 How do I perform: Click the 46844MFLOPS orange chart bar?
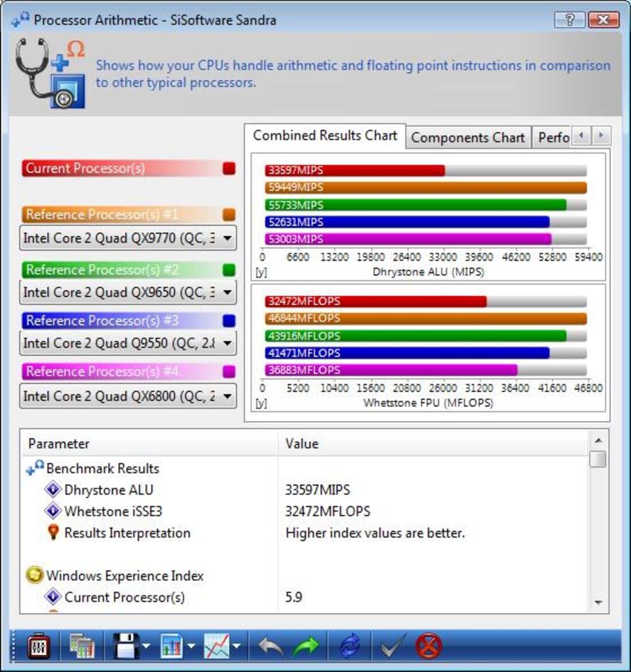(426, 318)
